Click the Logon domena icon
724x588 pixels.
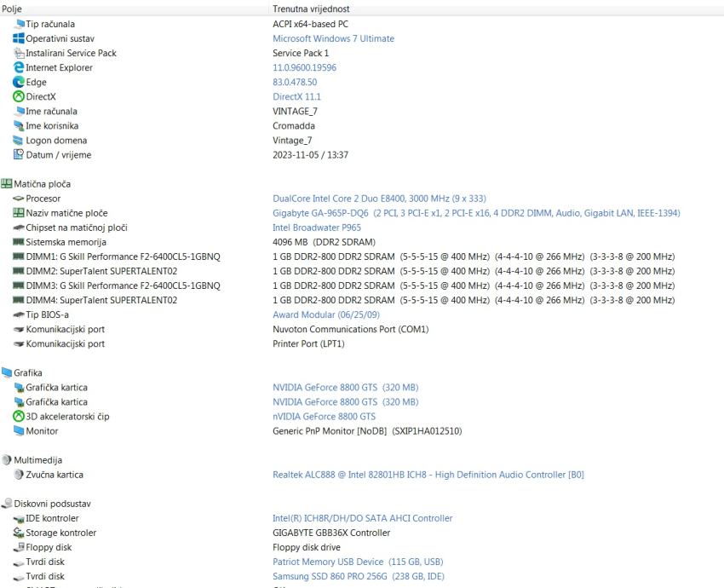click(19, 141)
